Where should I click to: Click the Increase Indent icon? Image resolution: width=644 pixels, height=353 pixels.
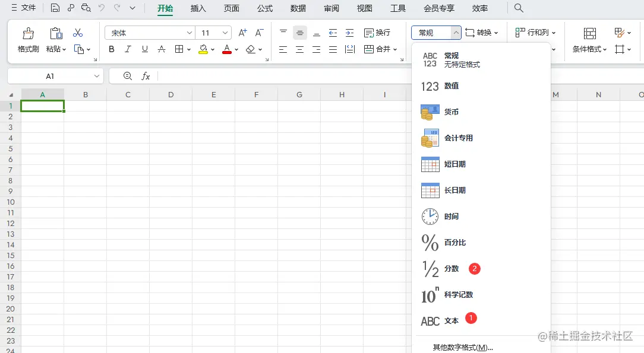349,33
